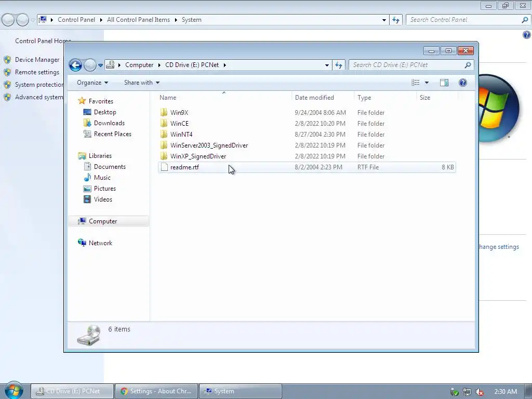Open Recent Places in navigation pane
The height and width of the screenshot is (399, 532).
113,134
